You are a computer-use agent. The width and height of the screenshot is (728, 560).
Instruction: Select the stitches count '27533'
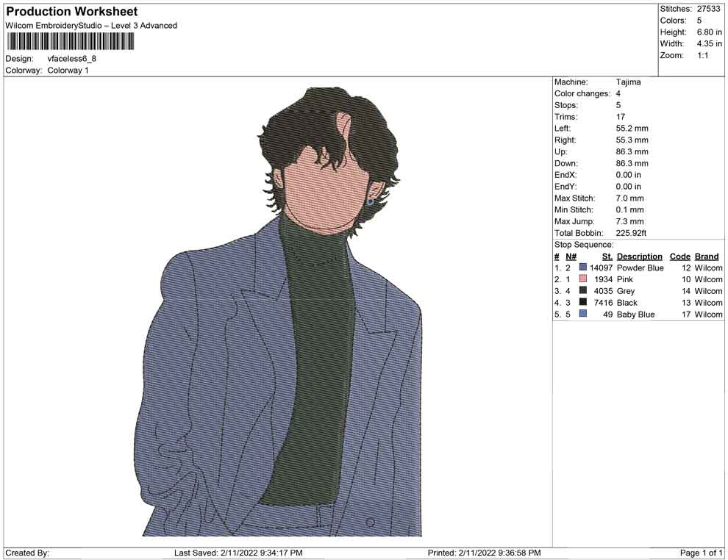708,9
